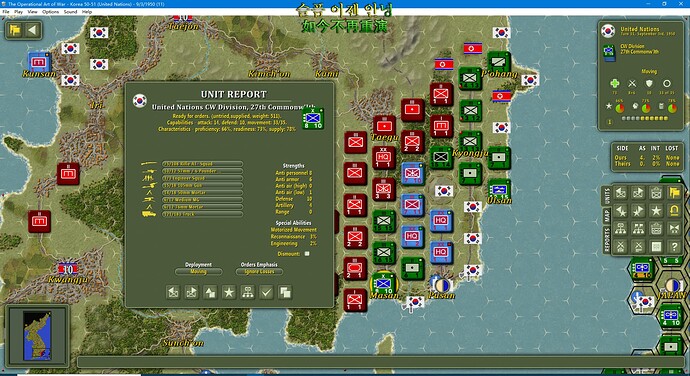Screen dimensions: 690x376
Task: Click the previous-unit envelope icon in Unit Report
Action: click(x=173, y=292)
